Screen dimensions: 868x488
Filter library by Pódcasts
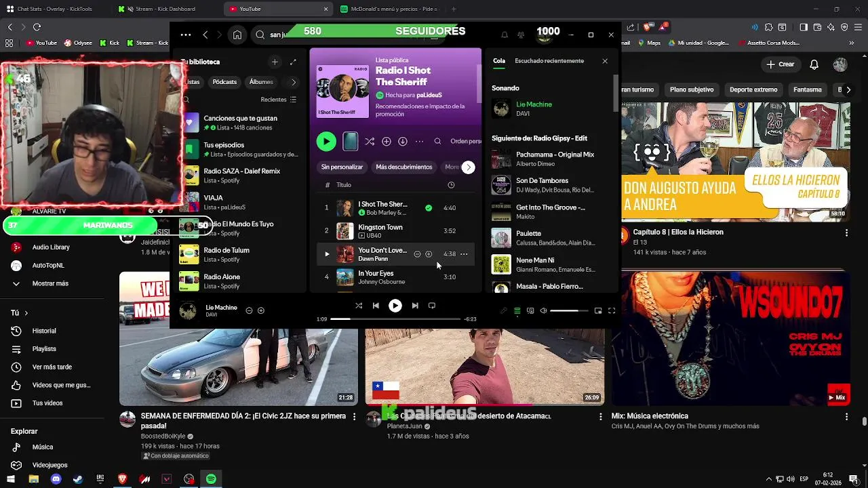point(224,82)
